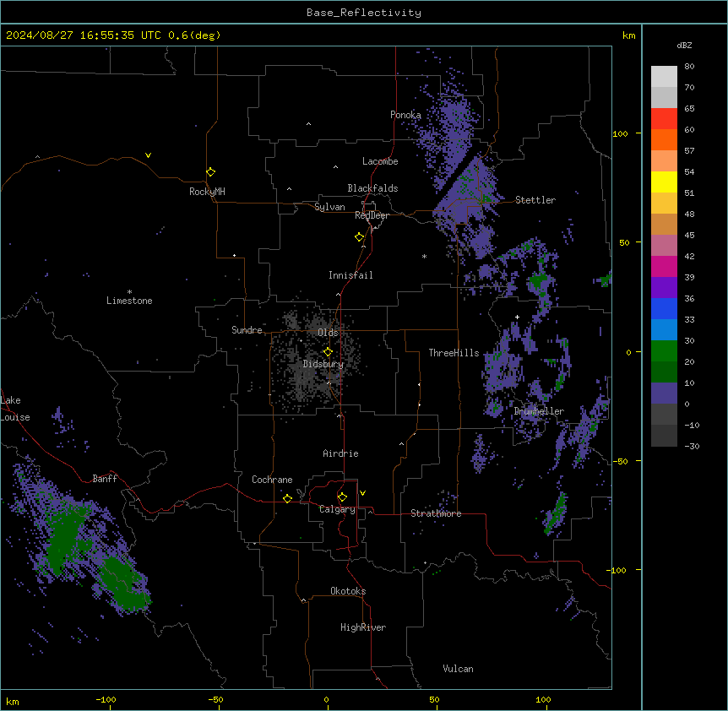The width and height of the screenshot is (728, 711).
Task: Click the magenta legend swatch near 42 dBZ
Action: pos(664,266)
